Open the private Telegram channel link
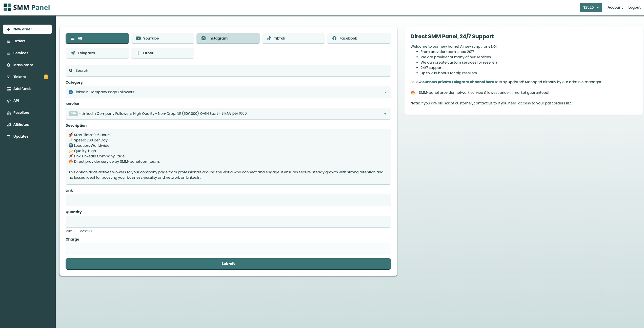Viewport: 644px width, 328px height. pyautogui.click(x=458, y=82)
